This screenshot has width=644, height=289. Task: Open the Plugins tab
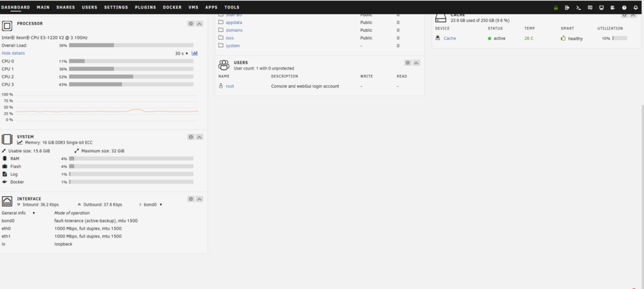pyautogui.click(x=146, y=7)
